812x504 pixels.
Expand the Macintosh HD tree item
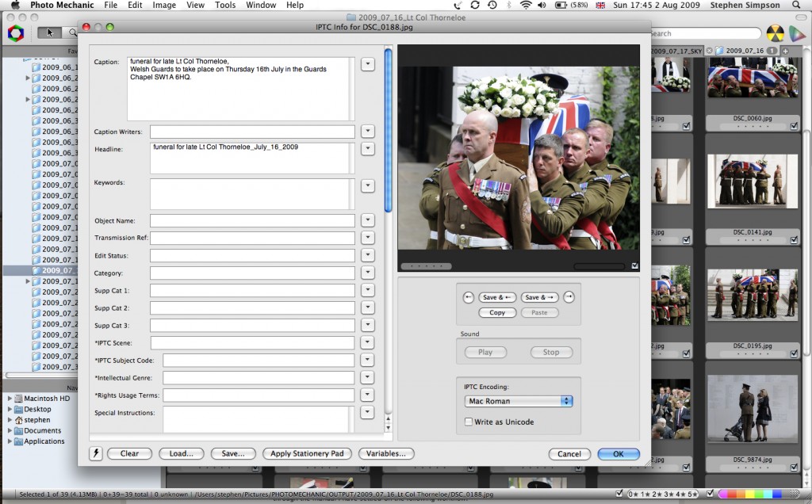tap(10, 399)
